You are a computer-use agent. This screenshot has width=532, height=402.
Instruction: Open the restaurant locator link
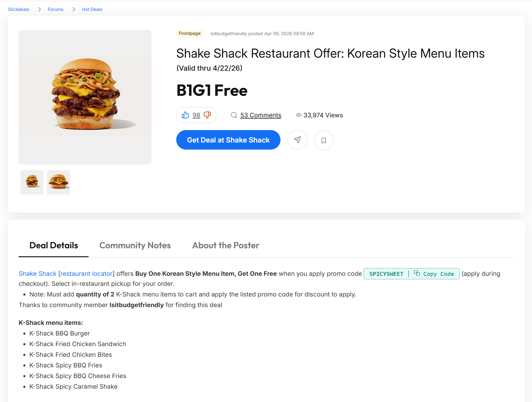point(87,274)
